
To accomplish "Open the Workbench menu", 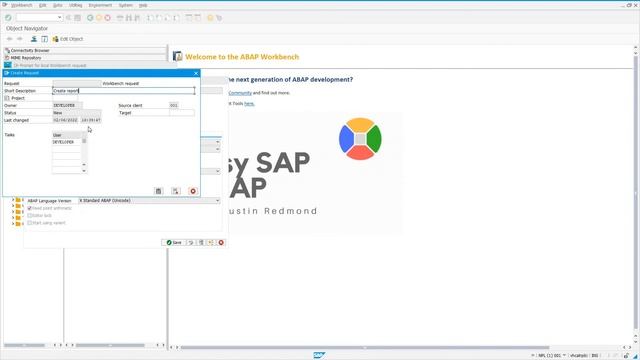I will click(x=21, y=5).
